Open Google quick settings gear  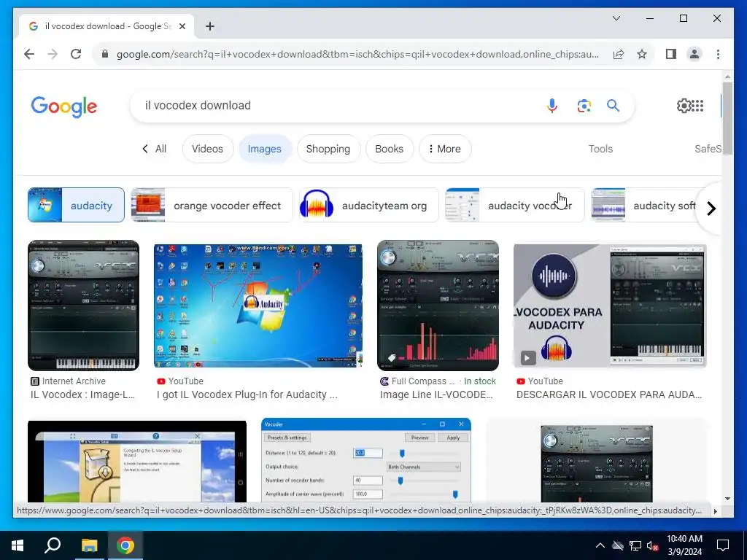tap(684, 106)
